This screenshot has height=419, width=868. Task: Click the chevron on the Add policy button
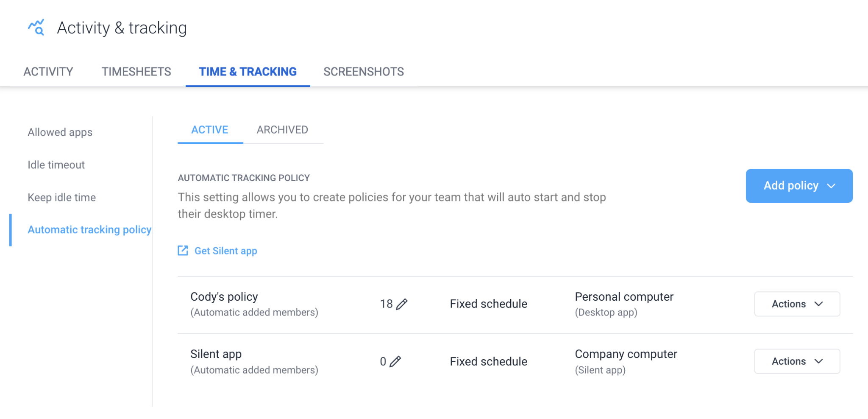click(832, 186)
